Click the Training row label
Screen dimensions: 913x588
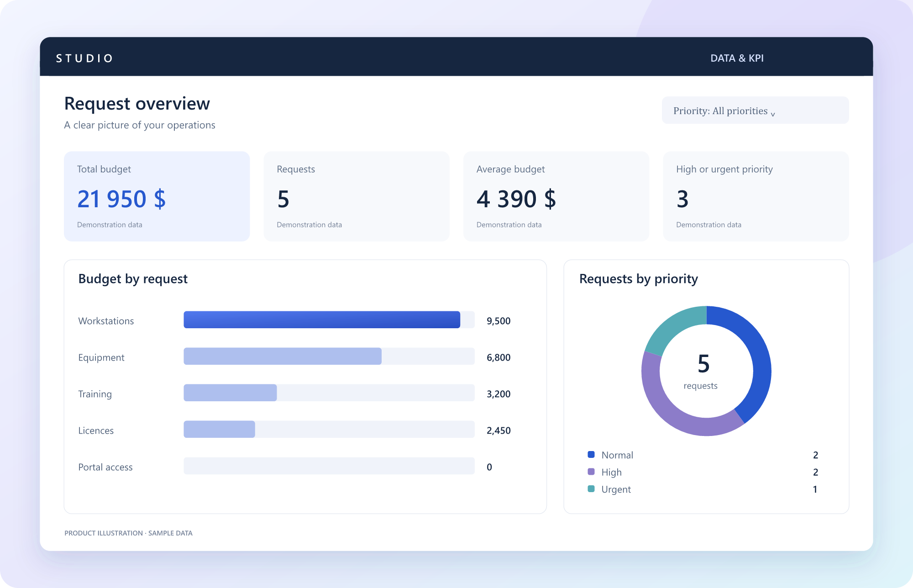[95, 394]
